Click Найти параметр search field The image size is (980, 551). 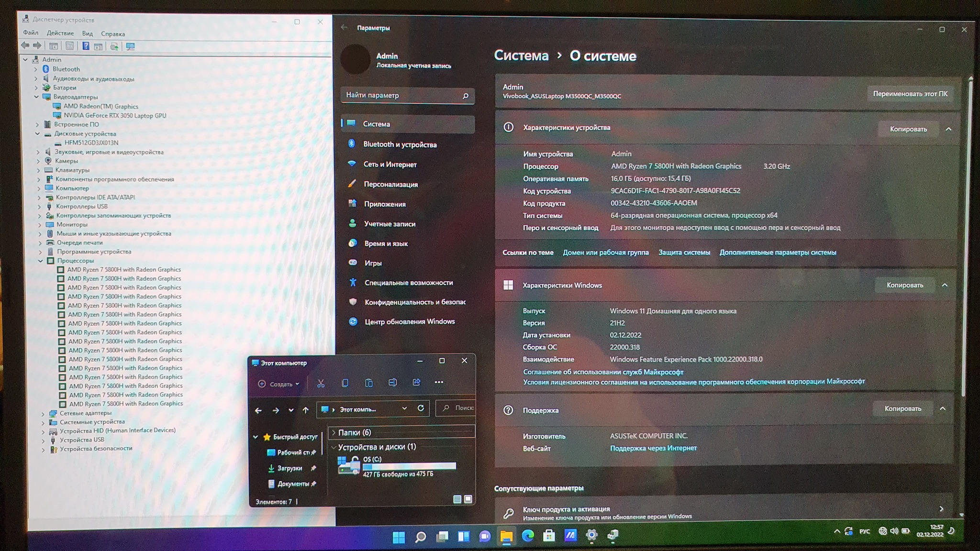coord(408,96)
